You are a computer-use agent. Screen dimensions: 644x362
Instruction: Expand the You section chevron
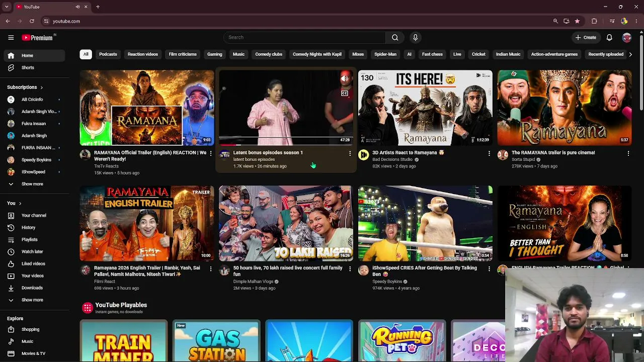pos(20,203)
